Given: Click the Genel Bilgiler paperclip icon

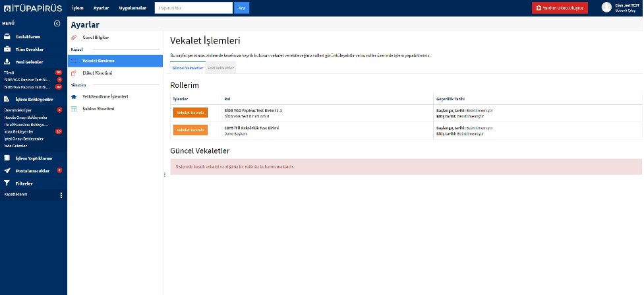Looking at the screenshot, I should [x=74, y=38].
